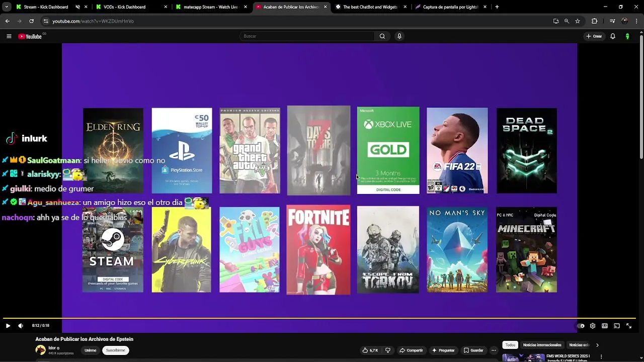
Task: Open the Idor channel name link
Action: (52, 348)
